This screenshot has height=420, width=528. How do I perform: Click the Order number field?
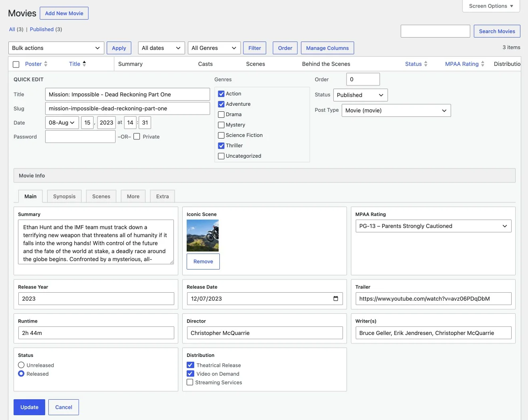tap(363, 79)
